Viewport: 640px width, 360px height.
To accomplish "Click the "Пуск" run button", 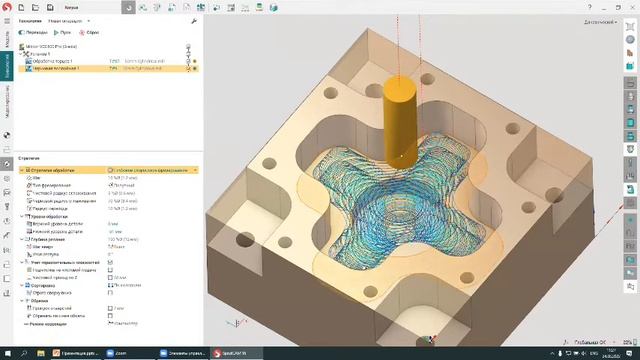I will pos(62,32).
